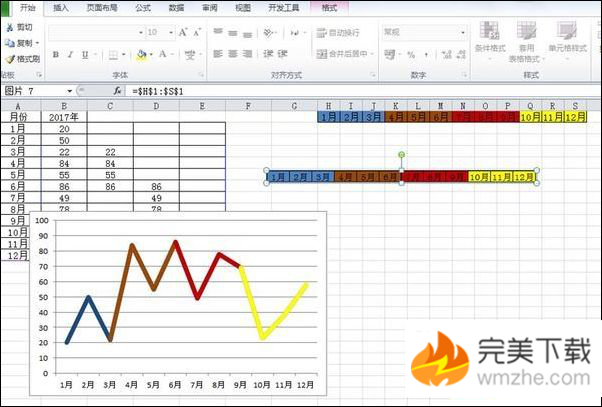Click the Cut (剪切) scissors button
602x407 pixels.
tap(19, 27)
